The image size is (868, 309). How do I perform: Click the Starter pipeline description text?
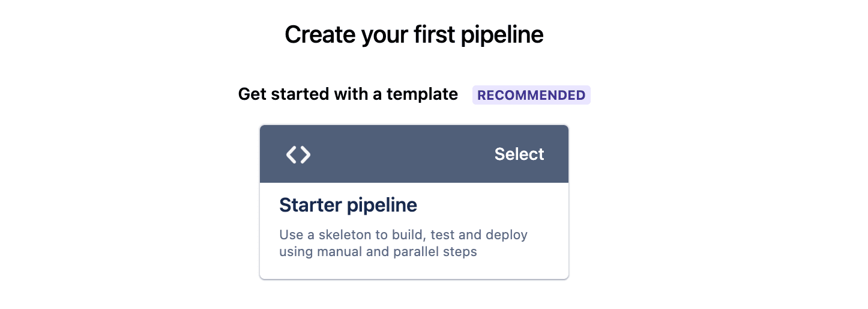click(x=403, y=243)
